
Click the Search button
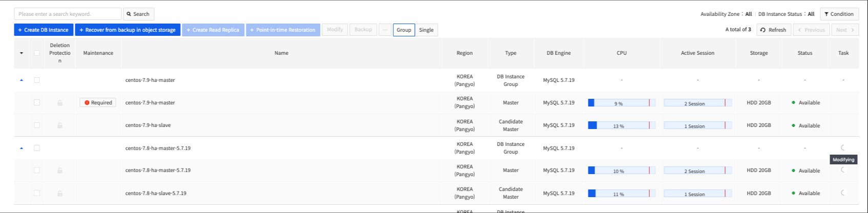coord(139,14)
